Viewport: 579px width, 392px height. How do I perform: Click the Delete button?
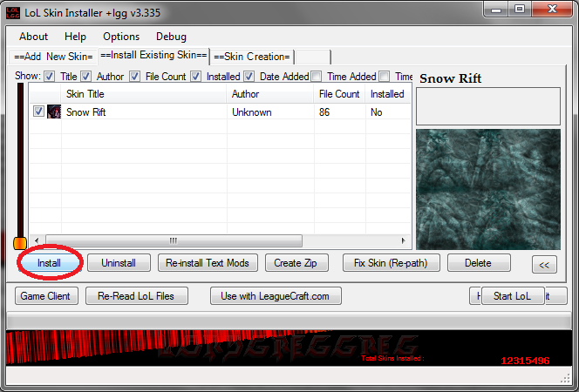pos(479,263)
